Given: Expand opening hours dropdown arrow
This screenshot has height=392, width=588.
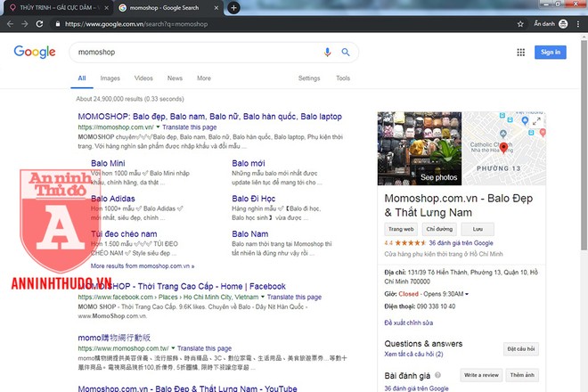Looking at the screenshot, I should tap(467, 294).
